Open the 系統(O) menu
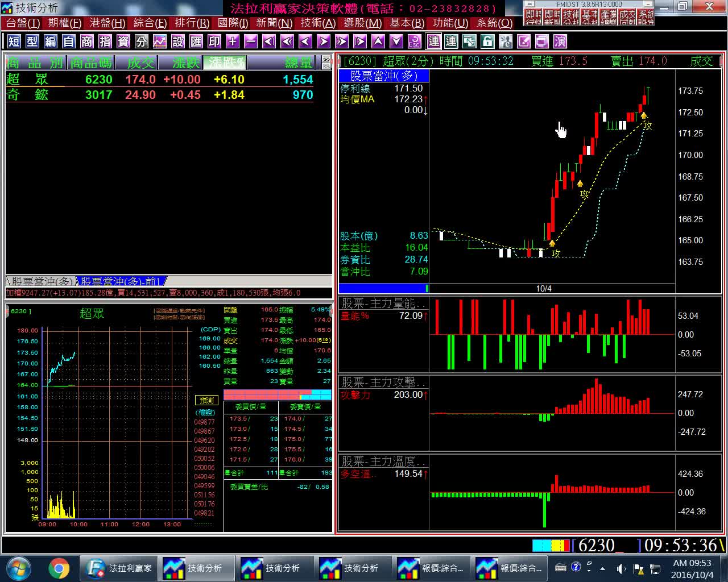 pyautogui.click(x=494, y=23)
